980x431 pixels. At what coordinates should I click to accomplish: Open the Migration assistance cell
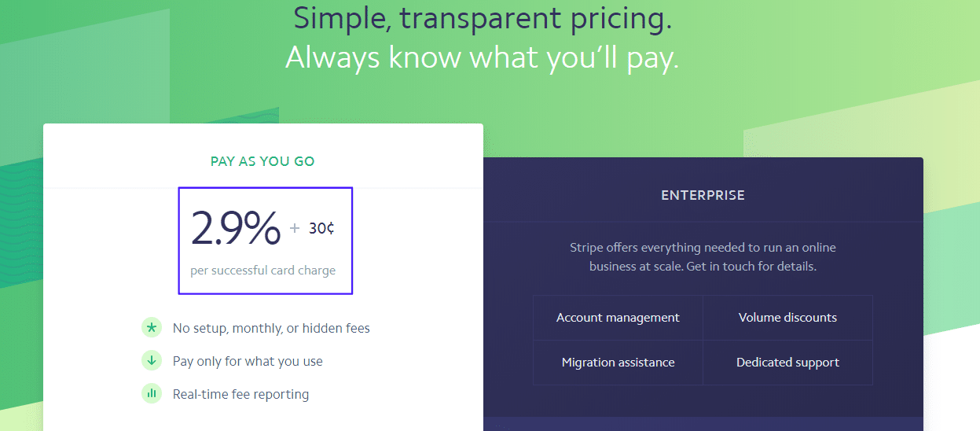[x=618, y=363]
